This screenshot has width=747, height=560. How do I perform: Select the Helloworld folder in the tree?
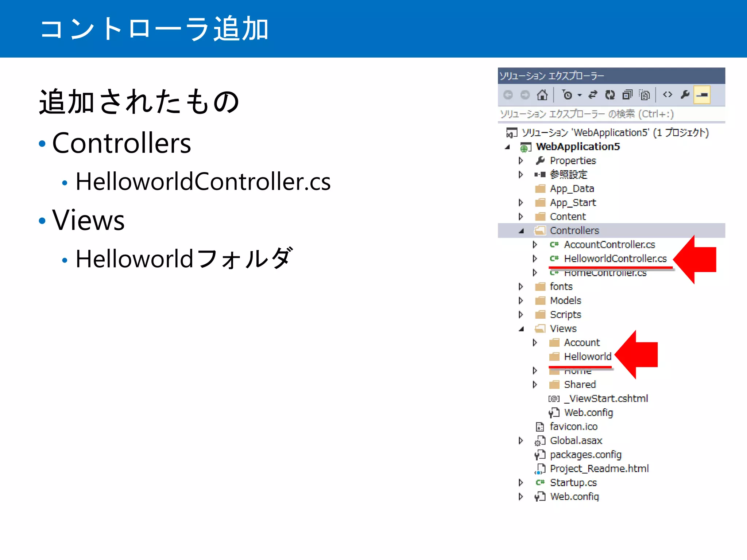coord(588,357)
